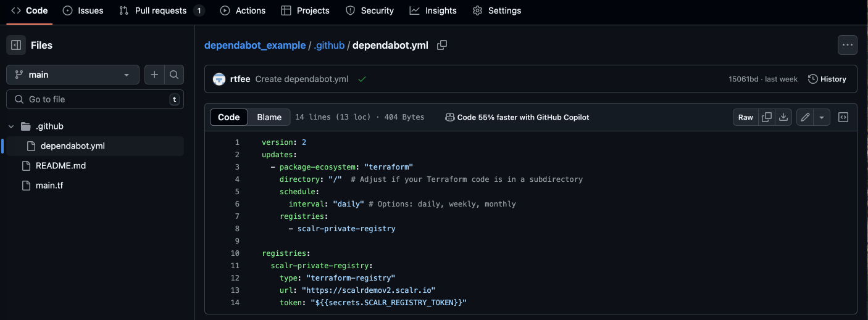Go to .github folder breadcrumb
This screenshot has width=868, height=320.
pyautogui.click(x=329, y=45)
